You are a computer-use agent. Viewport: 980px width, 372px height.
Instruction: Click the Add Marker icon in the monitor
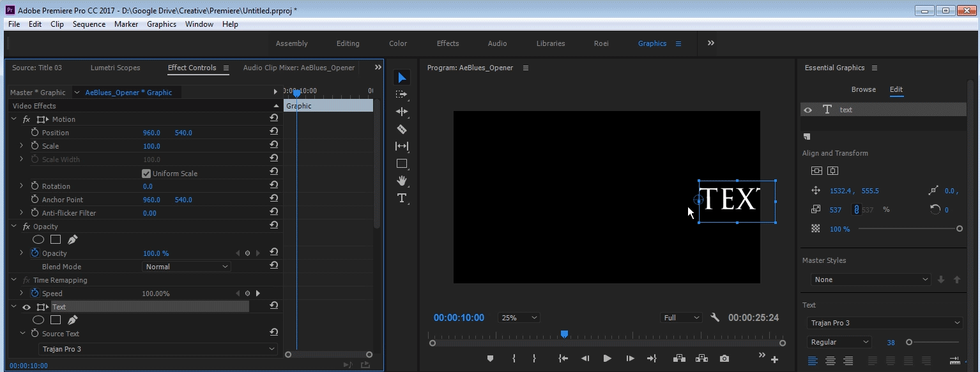pyautogui.click(x=490, y=358)
